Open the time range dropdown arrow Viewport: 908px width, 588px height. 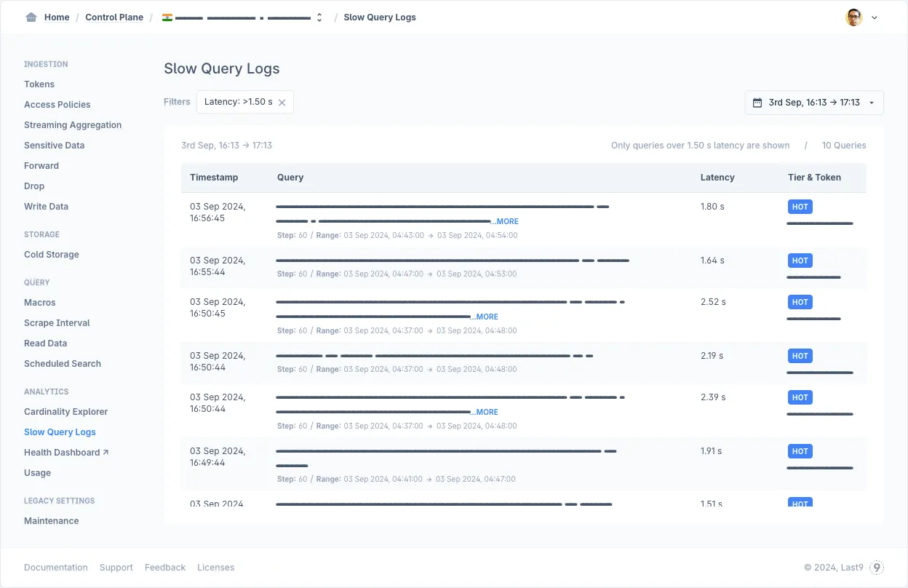point(872,103)
